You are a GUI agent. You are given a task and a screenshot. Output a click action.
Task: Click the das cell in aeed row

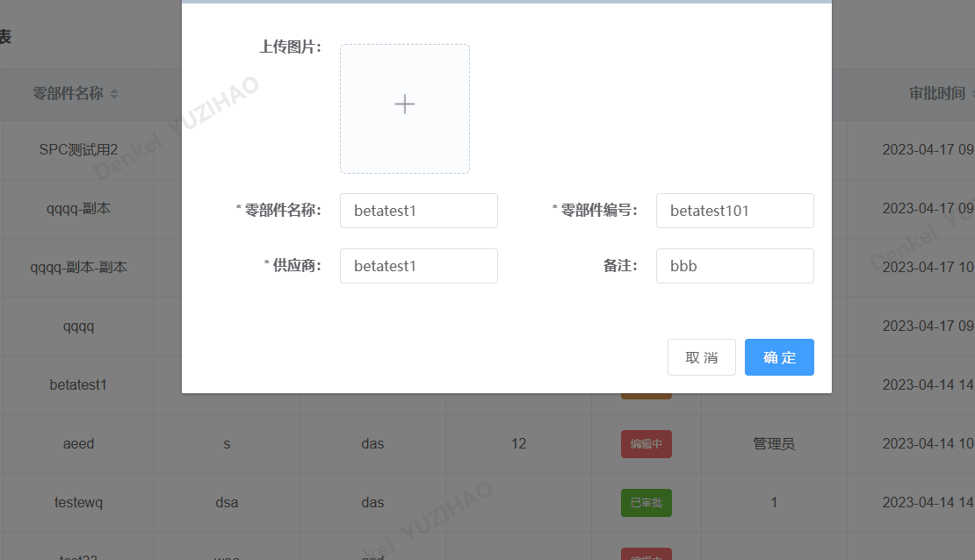click(x=372, y=444)
